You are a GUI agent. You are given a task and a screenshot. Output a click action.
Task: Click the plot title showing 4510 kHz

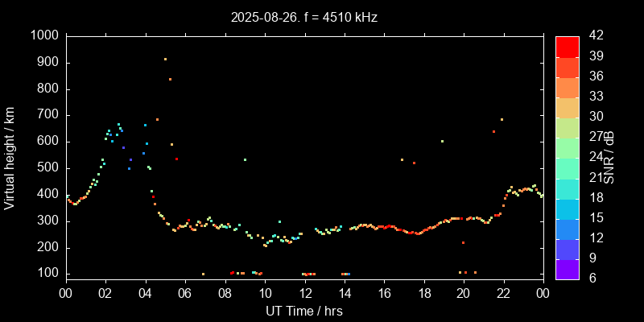coord(304,17)
